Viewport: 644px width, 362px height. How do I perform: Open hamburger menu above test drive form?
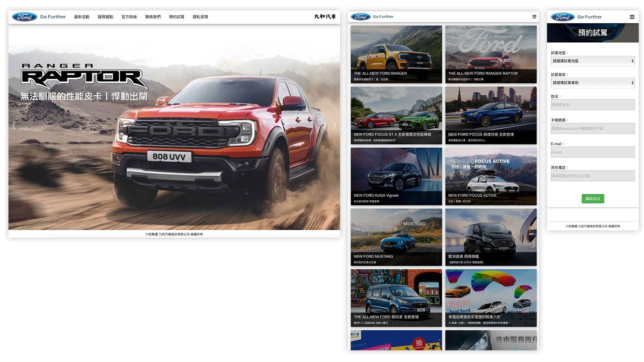[632, 17]
